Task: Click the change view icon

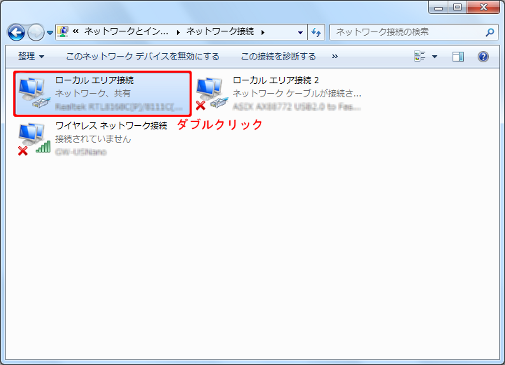Action: [420, 56]
